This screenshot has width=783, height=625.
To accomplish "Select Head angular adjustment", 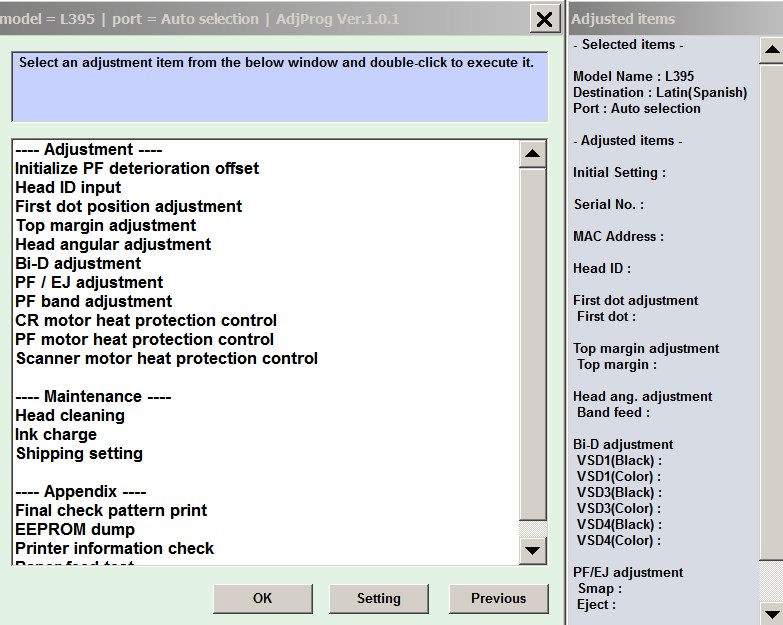I will (113, 244).
